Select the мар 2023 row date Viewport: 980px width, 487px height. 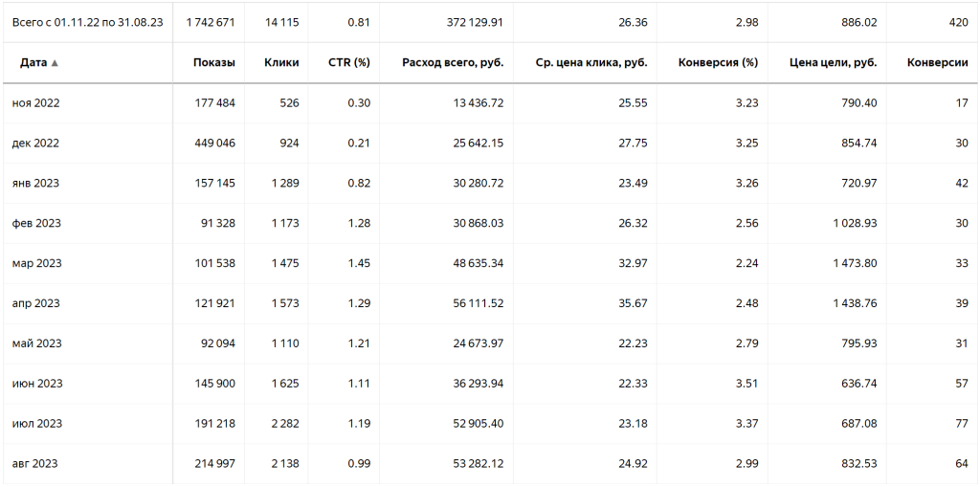pyautogui.click(x=37, y=263)
